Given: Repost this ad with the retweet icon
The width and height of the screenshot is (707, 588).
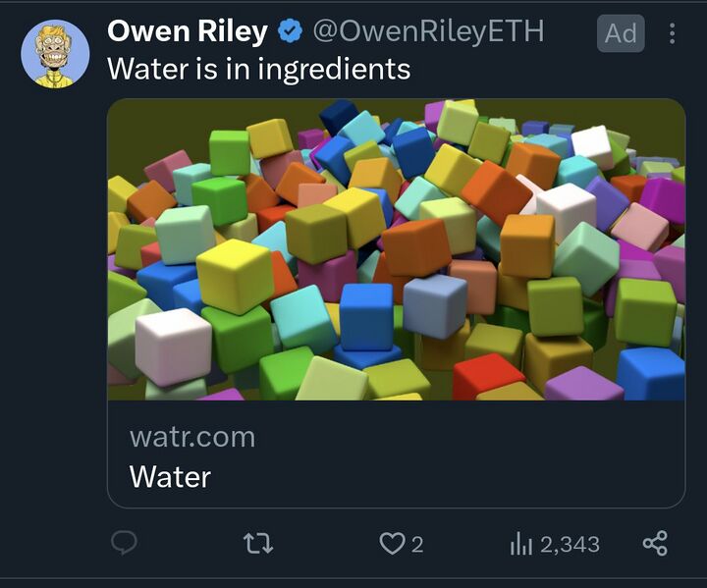Looking at the screenshot, I should point(258,543).
